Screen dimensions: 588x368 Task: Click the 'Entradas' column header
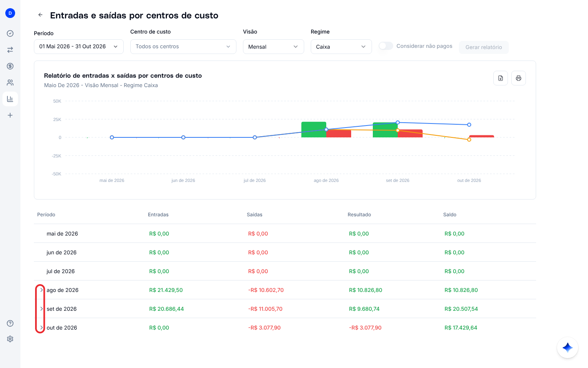[158, 215]
